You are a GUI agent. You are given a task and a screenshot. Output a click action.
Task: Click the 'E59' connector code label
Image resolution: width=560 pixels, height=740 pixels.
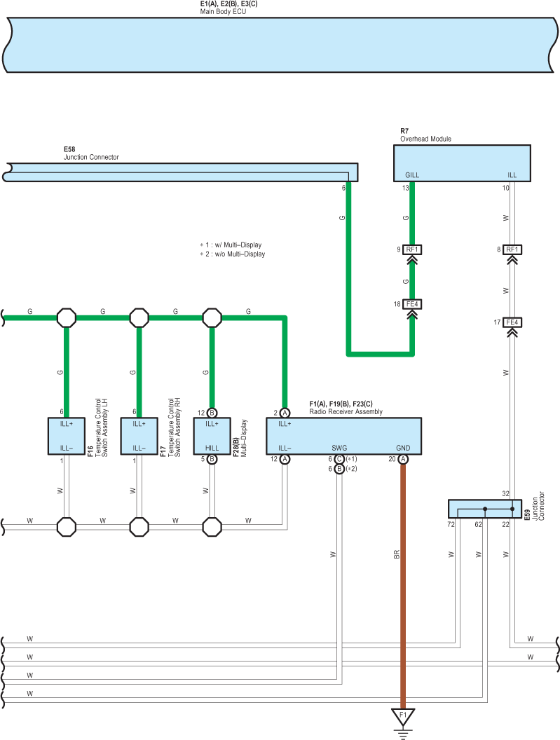point(527,514)
